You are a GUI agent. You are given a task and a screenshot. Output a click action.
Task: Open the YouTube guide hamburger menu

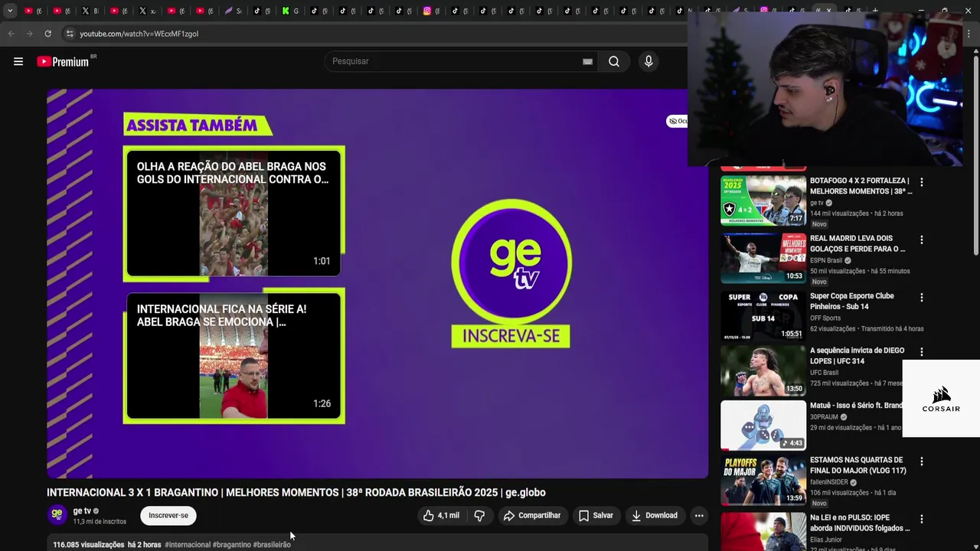click(18, 61)
